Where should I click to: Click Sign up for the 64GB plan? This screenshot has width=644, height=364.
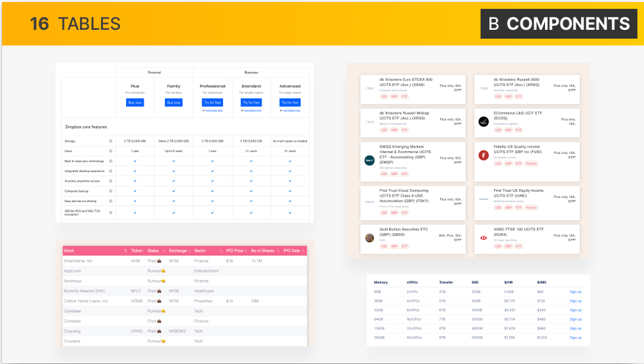coord(576,319)
